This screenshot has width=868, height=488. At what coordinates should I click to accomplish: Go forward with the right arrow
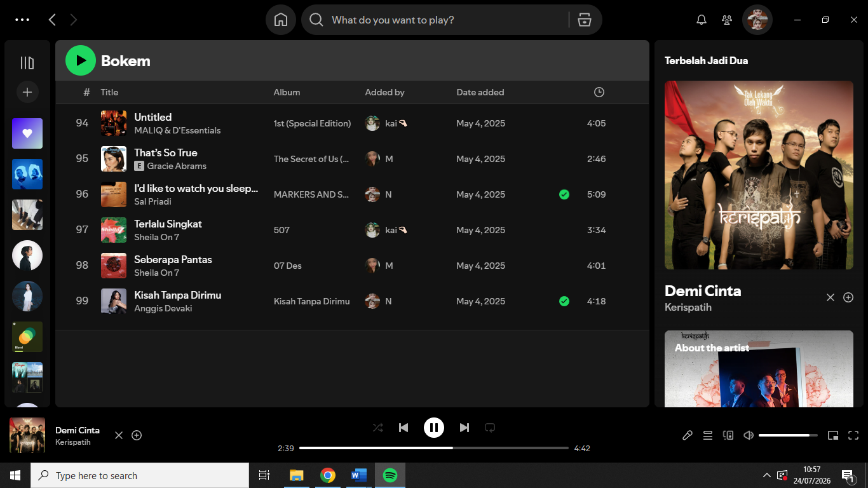[x=74, y=20]
